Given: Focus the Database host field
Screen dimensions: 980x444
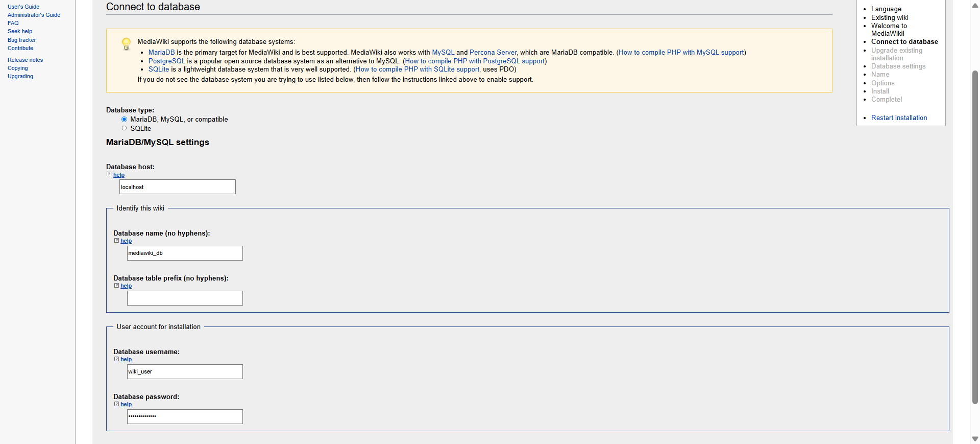Looking at the screenshot, I should (x=178, y=187).
